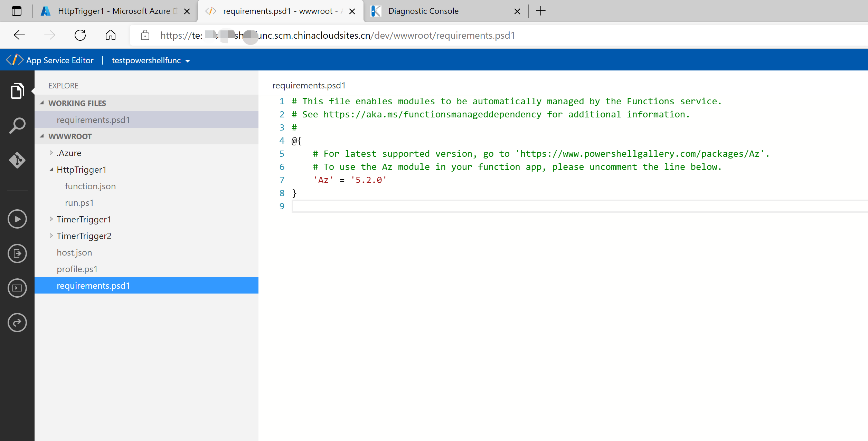Switch to HttpTrigger1 Microsoft Azure tab
Screen dimensions: 868x441
(x=114, y=11)
